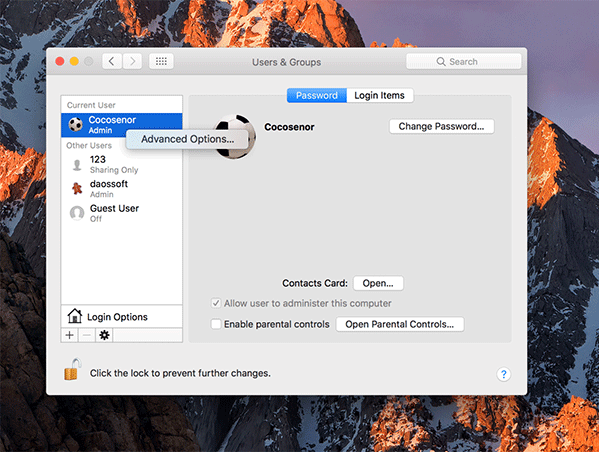Show all preferences grid icon
599x452 pixels.
161,61
